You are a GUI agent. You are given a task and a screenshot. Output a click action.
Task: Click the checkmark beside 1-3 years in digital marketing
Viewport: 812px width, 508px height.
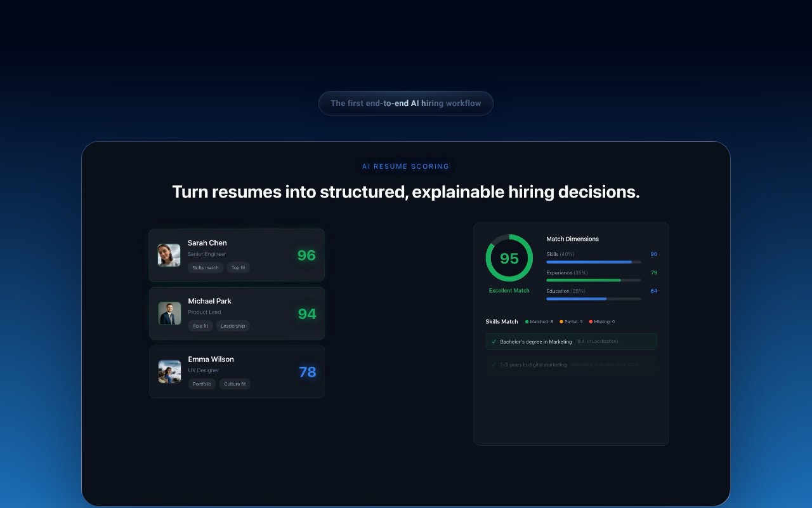pos(494,364)
